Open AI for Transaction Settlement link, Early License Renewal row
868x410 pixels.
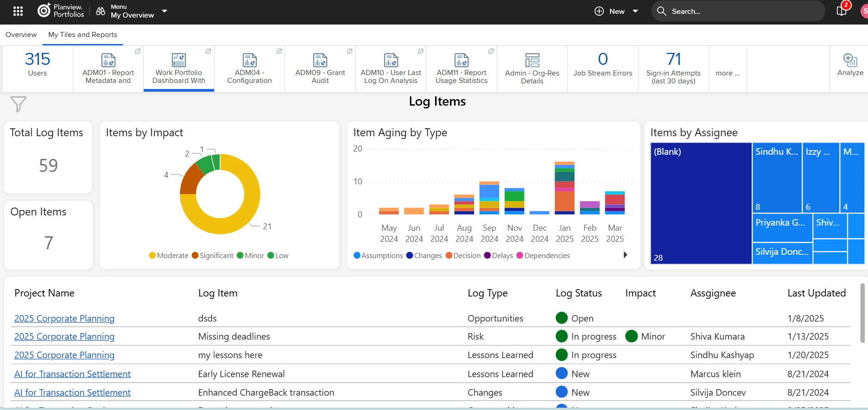pos(72,374)
